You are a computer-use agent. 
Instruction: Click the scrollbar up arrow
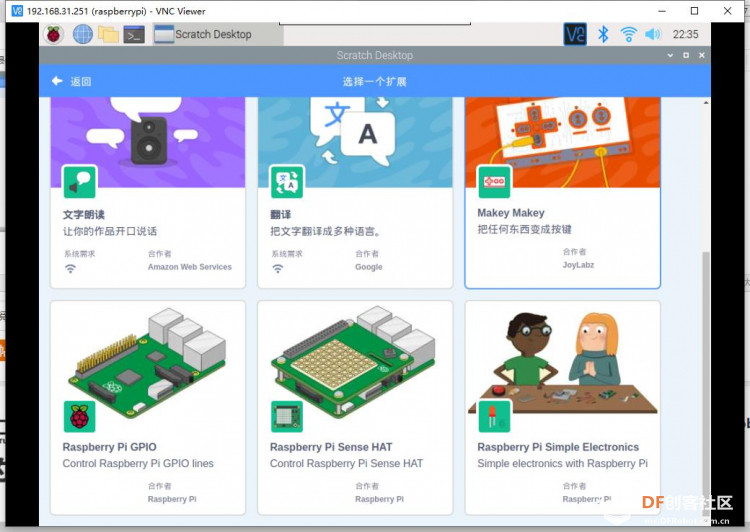point(706,102)
